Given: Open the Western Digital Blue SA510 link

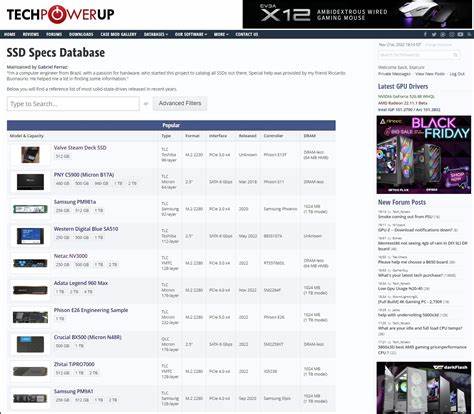Looking at the screenshot, I should pos(86,229).
